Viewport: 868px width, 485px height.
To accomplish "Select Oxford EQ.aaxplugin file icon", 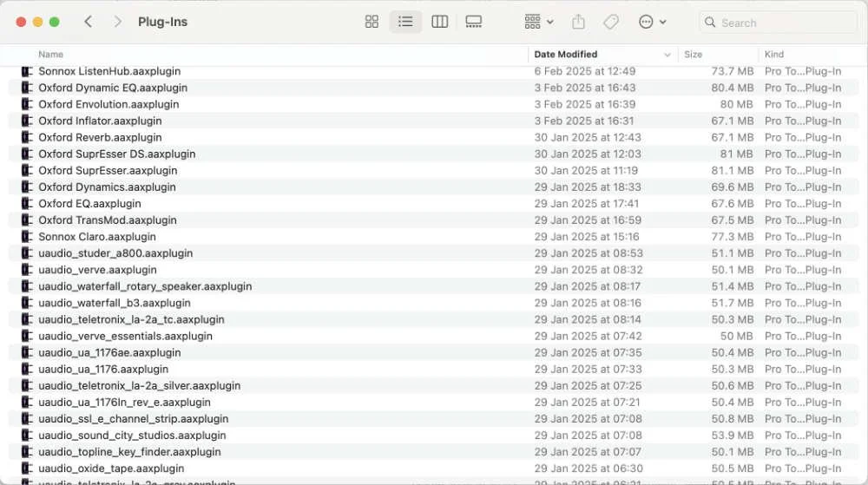I will [x=27, y=204].
